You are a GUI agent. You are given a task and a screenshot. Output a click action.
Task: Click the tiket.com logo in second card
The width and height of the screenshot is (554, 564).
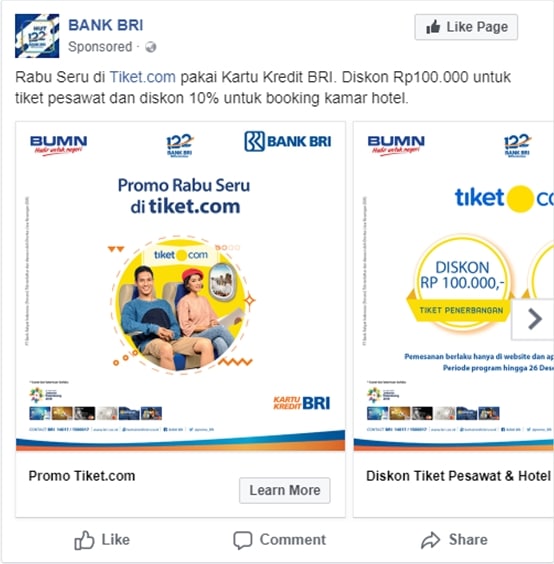tap(504, 199)
